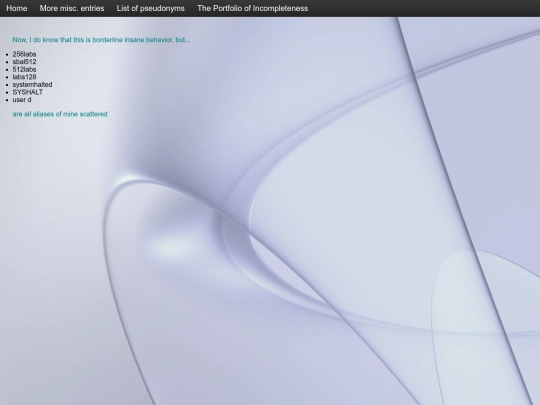The width and height of the screenshot is (540, 405).
Task: Select the user d list entry
Action: (22, 100)
